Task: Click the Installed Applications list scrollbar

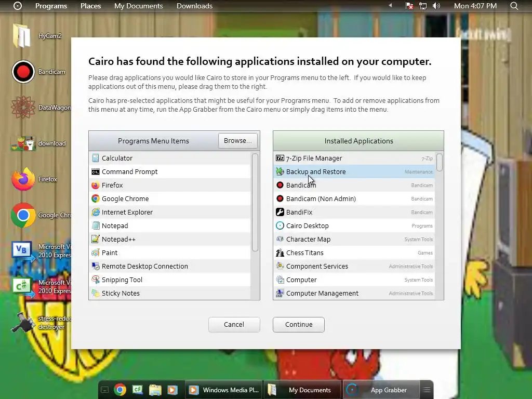Action: (440, 162)
